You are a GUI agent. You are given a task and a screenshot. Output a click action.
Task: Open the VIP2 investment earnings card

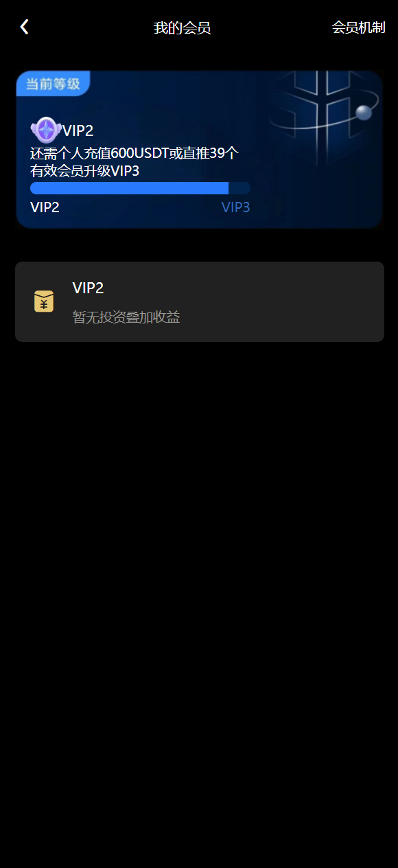tap(199, 301)
